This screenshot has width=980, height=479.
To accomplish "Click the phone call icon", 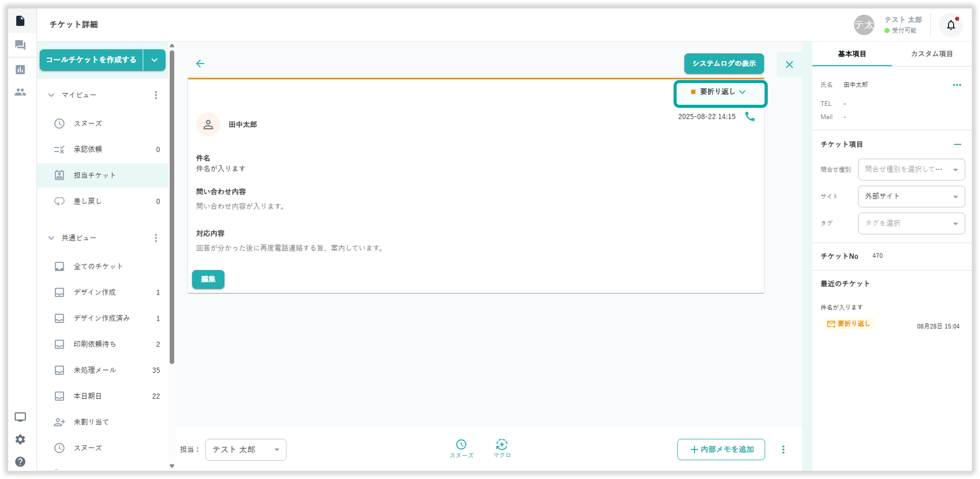I will (749, 116).
